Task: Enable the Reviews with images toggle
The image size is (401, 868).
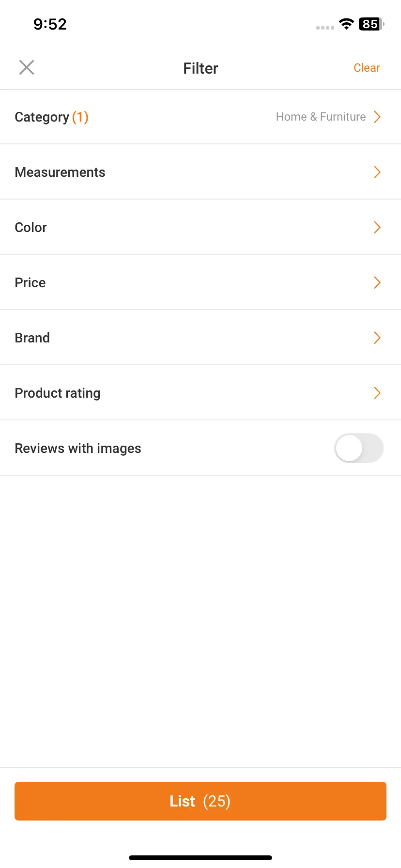Action: (x=359, y=448)
